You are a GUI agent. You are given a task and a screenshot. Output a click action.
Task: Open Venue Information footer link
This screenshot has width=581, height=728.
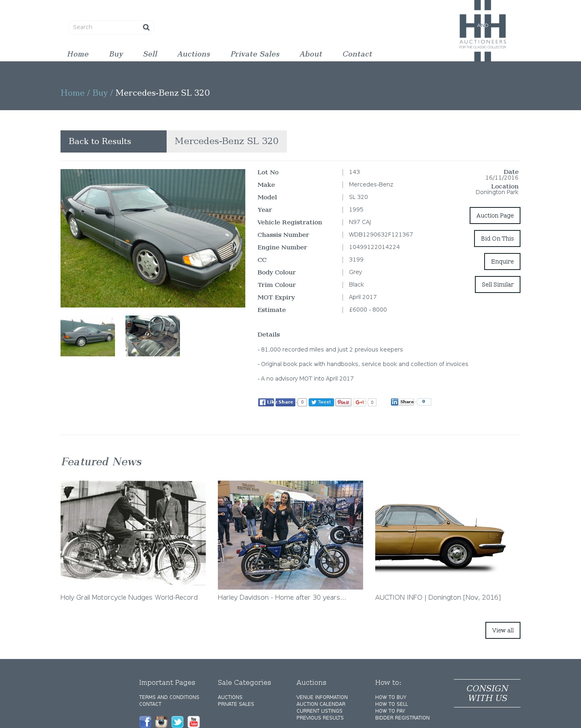tap(322, 697)
